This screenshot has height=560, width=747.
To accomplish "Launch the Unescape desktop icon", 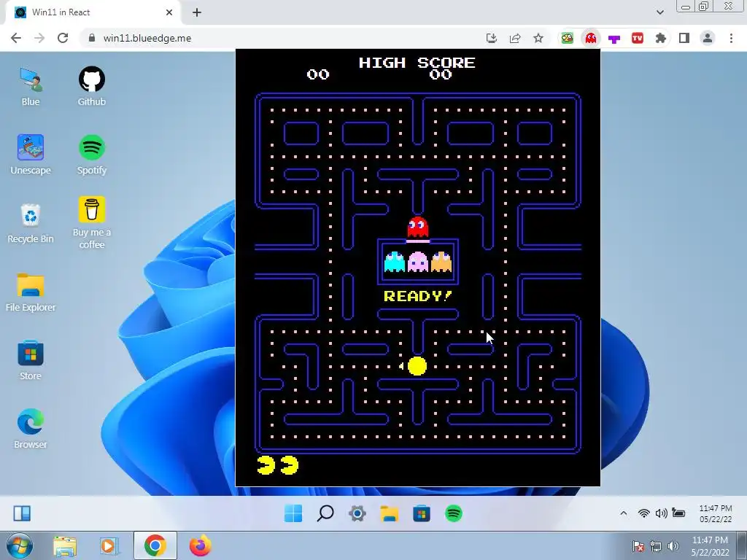I will pyautogui.click(x=31, y=155).
